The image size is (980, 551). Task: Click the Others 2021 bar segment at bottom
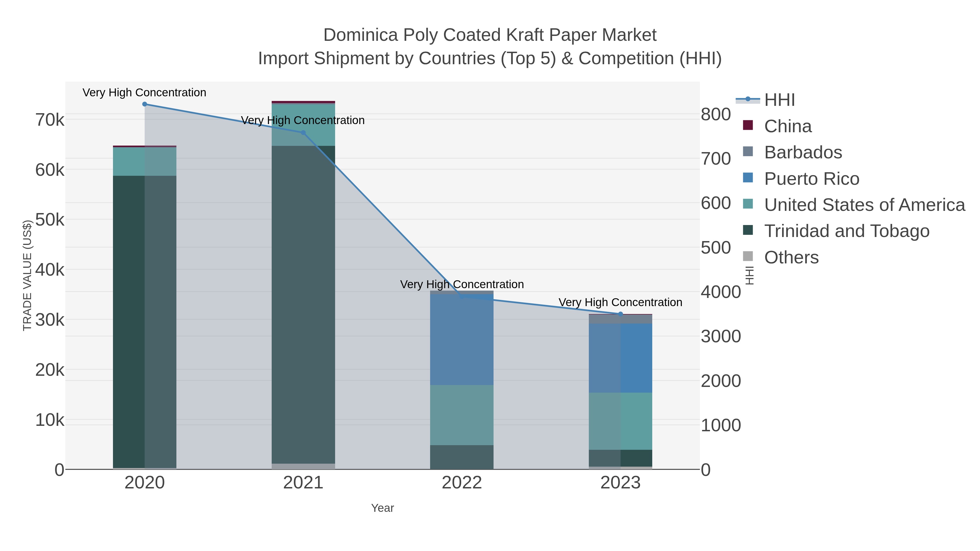click(303, 466)
